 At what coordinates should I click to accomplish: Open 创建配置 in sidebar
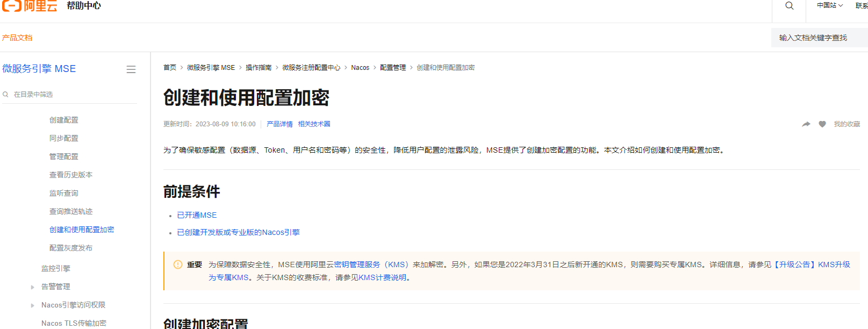pyautogui.click(x=64, y=120)
